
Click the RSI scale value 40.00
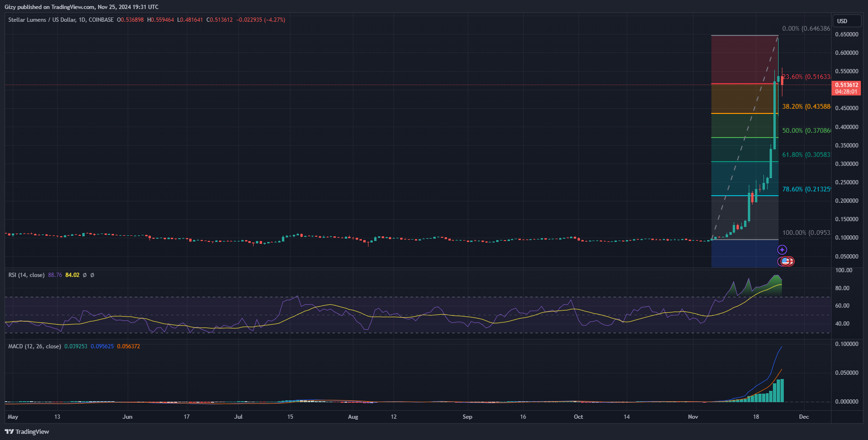842,324
